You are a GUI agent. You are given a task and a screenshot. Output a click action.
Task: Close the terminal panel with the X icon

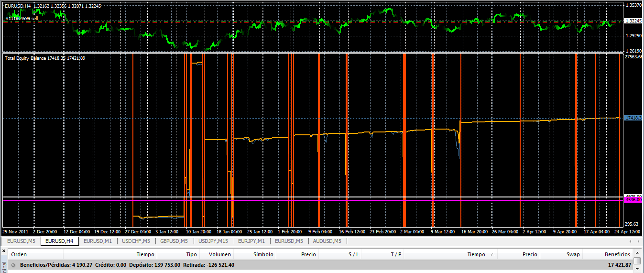point(4,250)
